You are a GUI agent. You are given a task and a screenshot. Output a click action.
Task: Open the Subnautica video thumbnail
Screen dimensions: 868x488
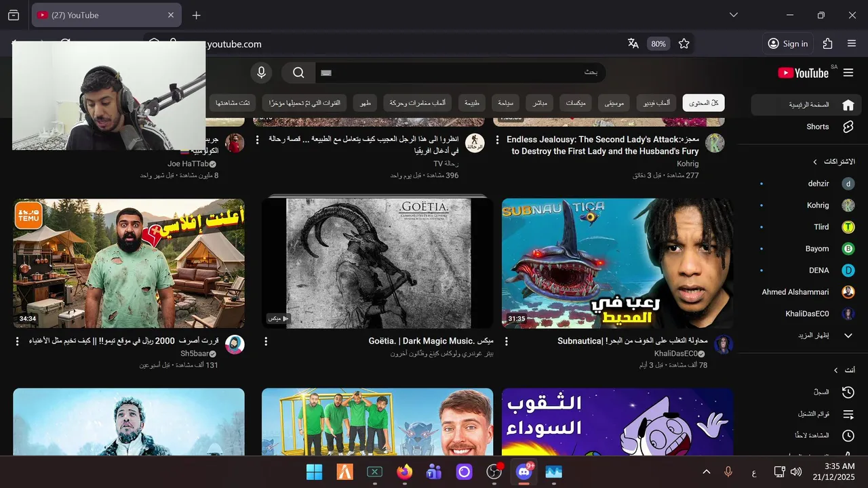pos(617,264)
